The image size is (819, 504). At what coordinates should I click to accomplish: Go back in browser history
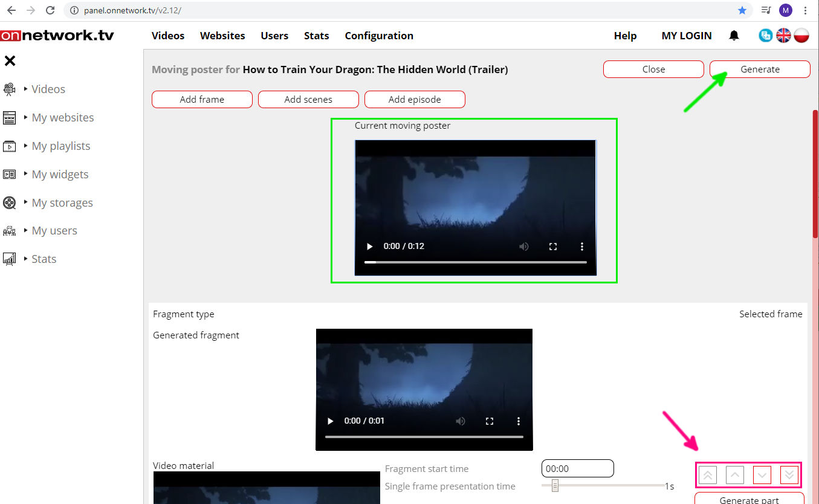tap(11, 10)
